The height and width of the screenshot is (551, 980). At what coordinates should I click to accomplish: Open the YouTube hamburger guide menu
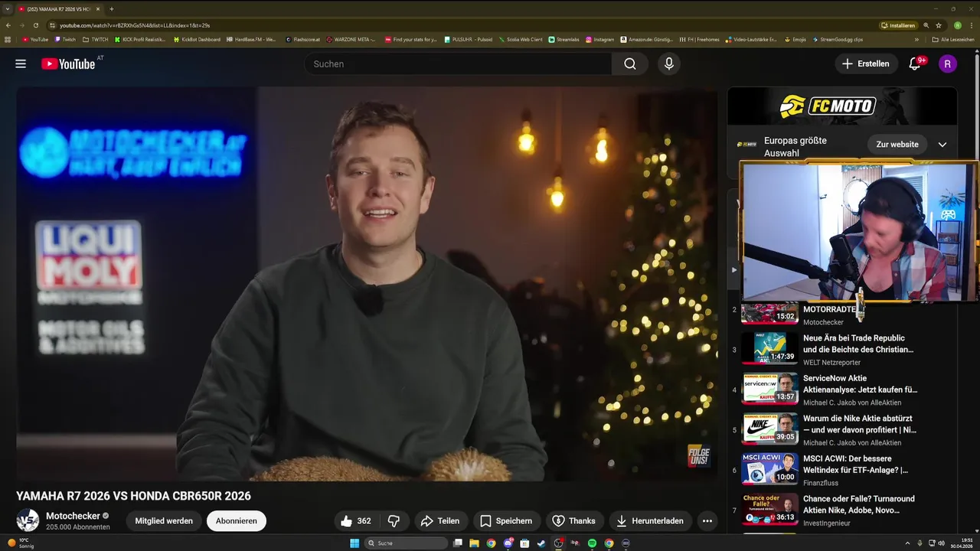21,64
